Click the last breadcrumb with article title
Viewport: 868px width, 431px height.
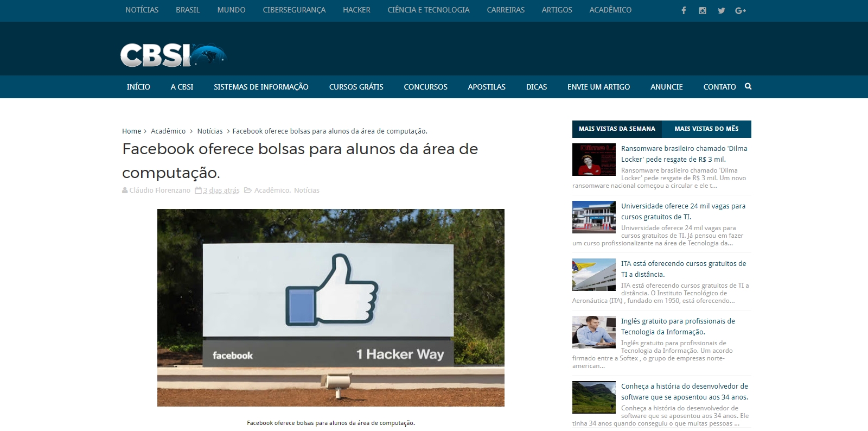coord(330,131)
